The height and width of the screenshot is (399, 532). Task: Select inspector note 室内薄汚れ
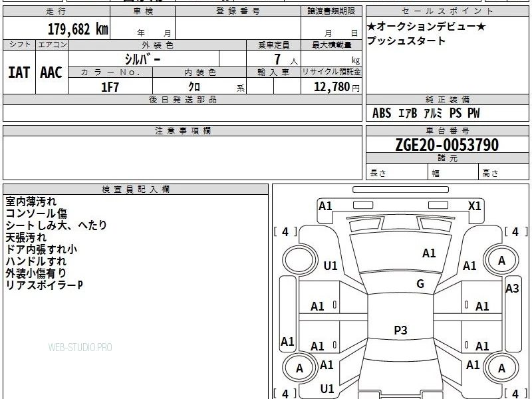pos(31,201)
